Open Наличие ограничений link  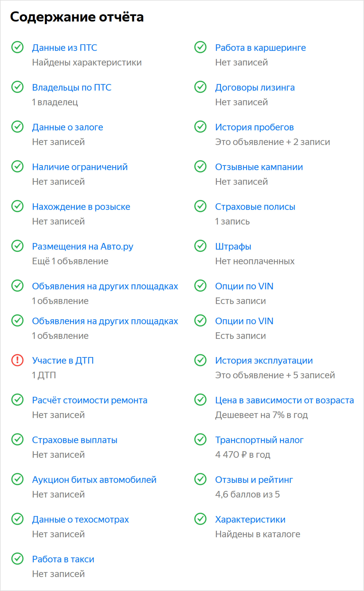click(x=80, y=167)
